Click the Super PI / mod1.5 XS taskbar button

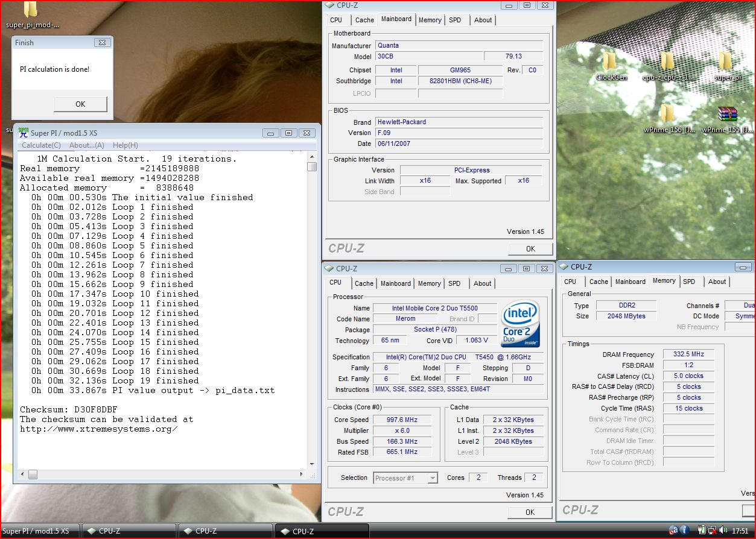pyautogui.click(x=40, y=531)
